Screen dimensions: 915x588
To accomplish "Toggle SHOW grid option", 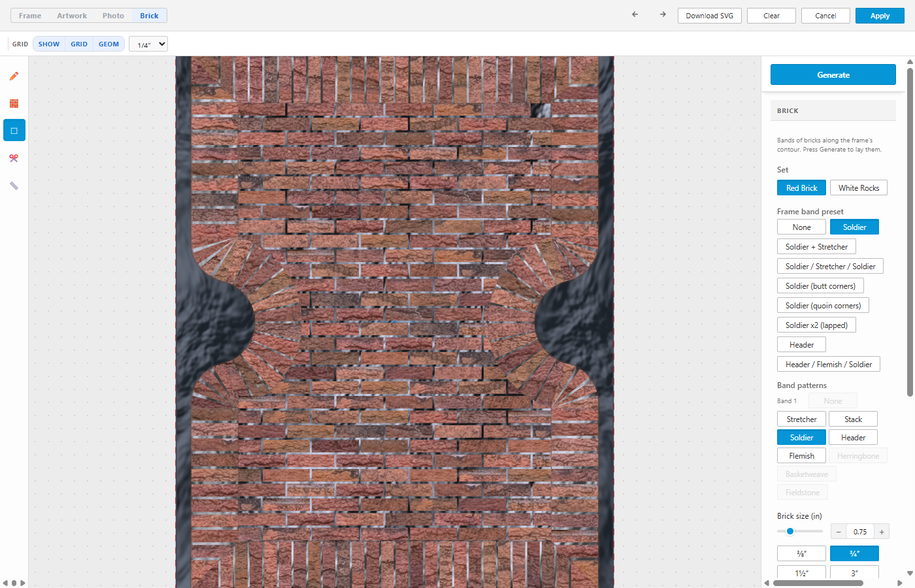I will (49, 44).
